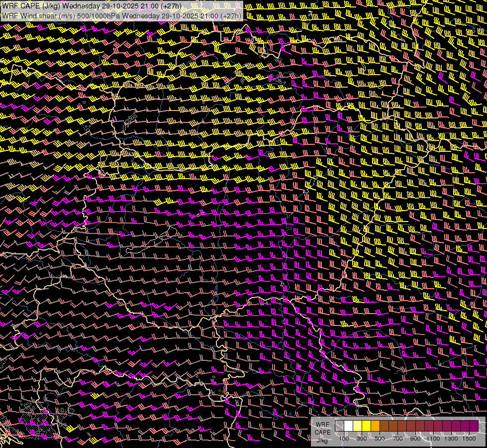Click the 500/1000hPa text in the title
The image size is (487, 448).
tap(97, 16)
